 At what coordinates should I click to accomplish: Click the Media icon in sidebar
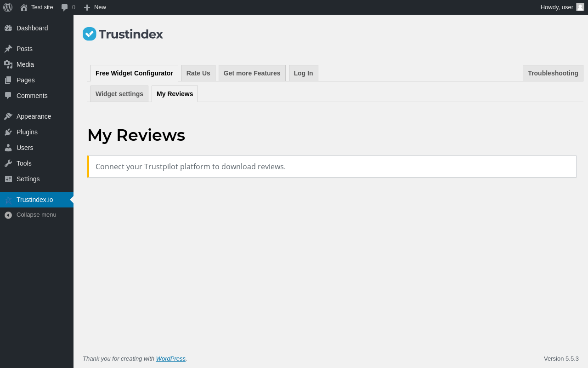pyautogui.click(x=8, y=64)
